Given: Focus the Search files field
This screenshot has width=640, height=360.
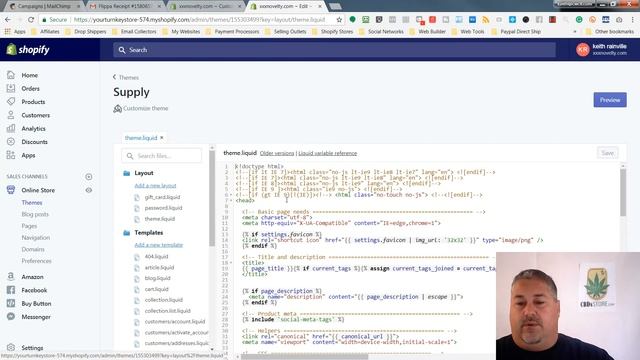Looking at the screenshot, I should pyautogui.click(x=161, y=156).
